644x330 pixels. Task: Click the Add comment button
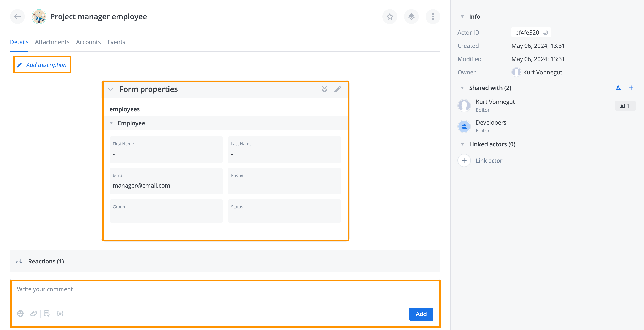[x=421, y=314]
